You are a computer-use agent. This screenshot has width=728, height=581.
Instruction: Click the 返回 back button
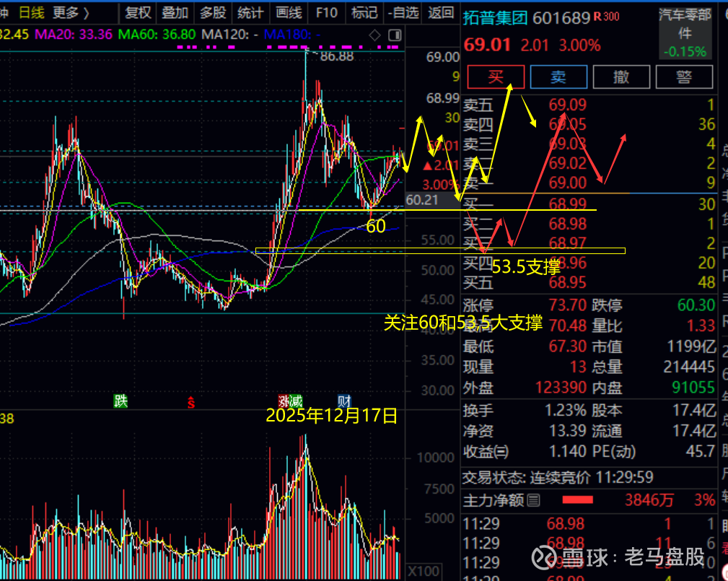(441, 13)
